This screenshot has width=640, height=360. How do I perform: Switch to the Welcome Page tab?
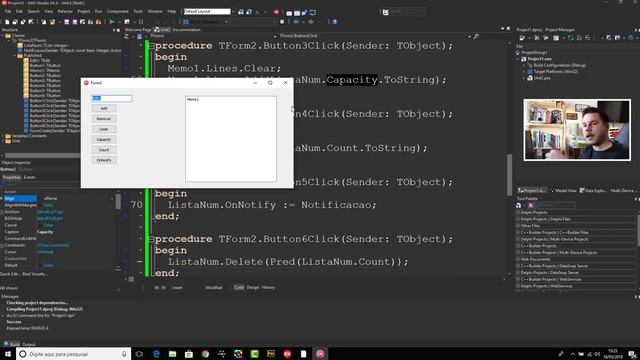coord(138,30)
